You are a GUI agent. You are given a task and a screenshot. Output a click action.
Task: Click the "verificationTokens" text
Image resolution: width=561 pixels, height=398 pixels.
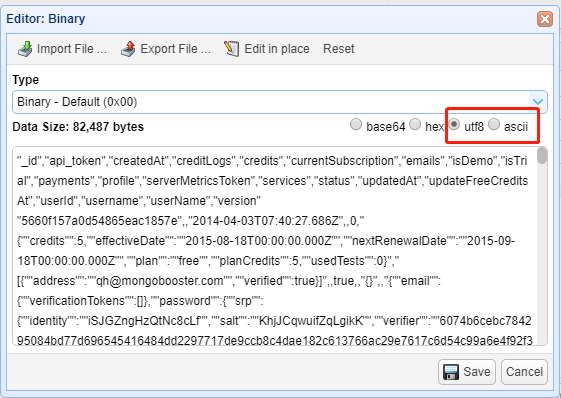(76, 301)
